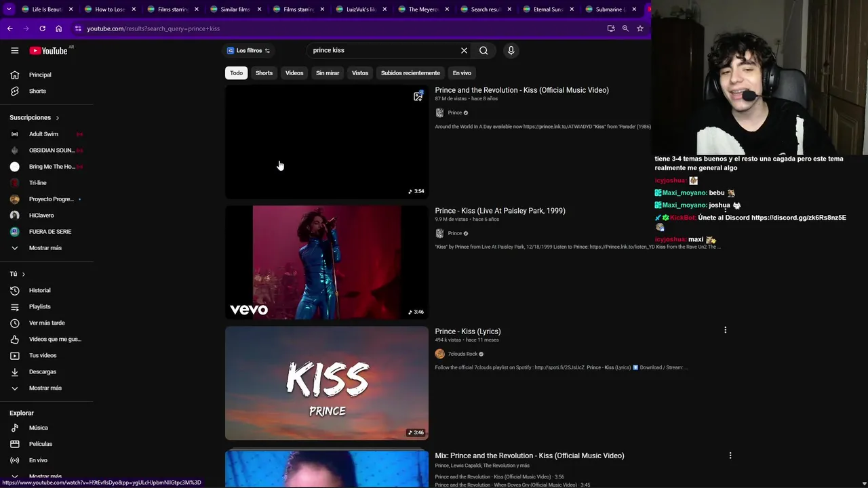Screen dimensions: 868x488
Task: Reload the page with refresh icon
Action: [42, 28]
